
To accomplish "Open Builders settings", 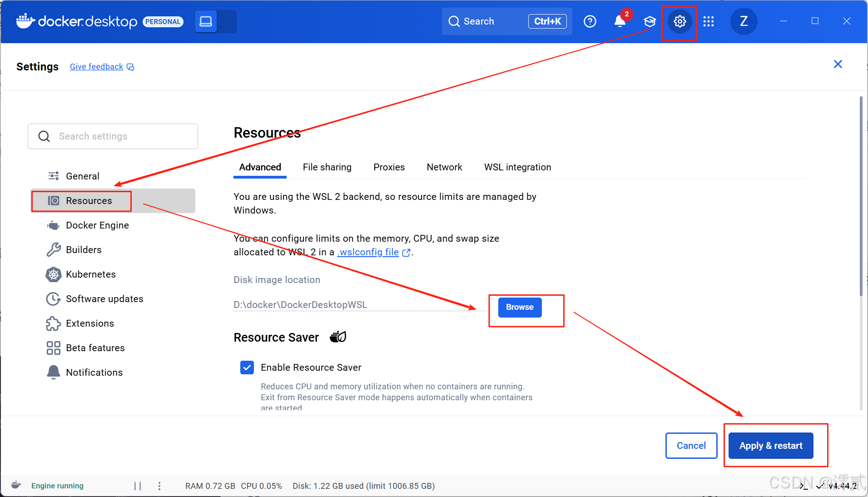I will [113, 250].
